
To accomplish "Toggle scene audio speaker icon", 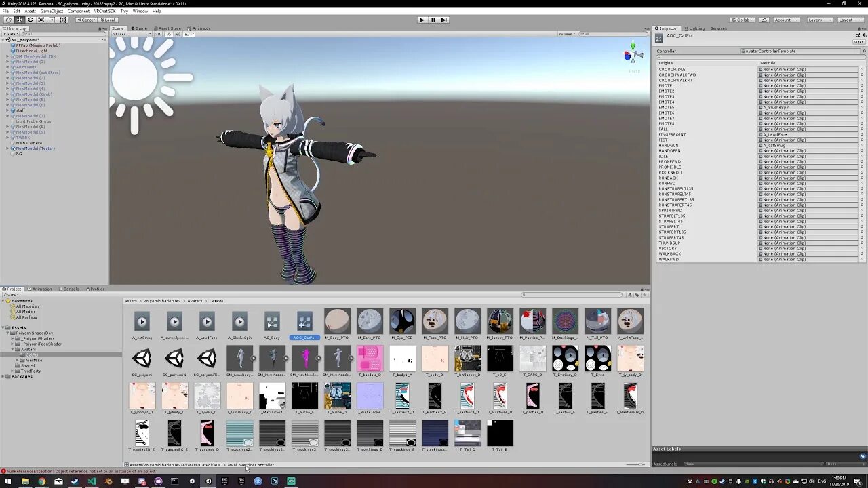I will pyautogui.click(x=178, y=34).
